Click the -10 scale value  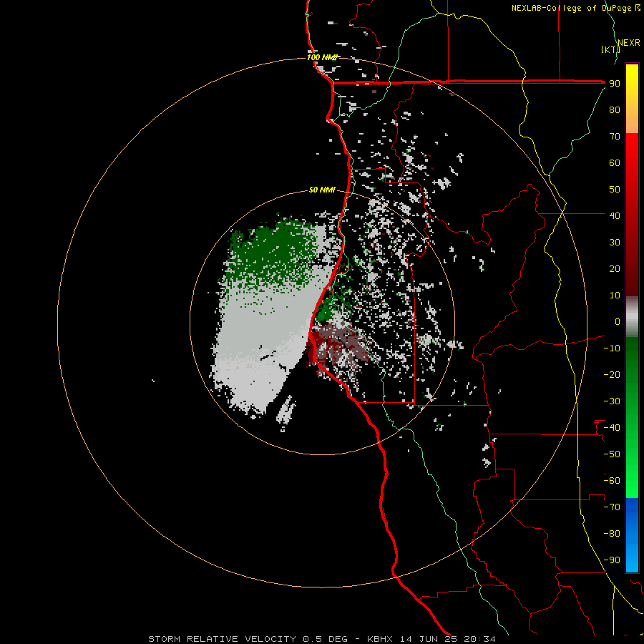click(x=612, y=348)
